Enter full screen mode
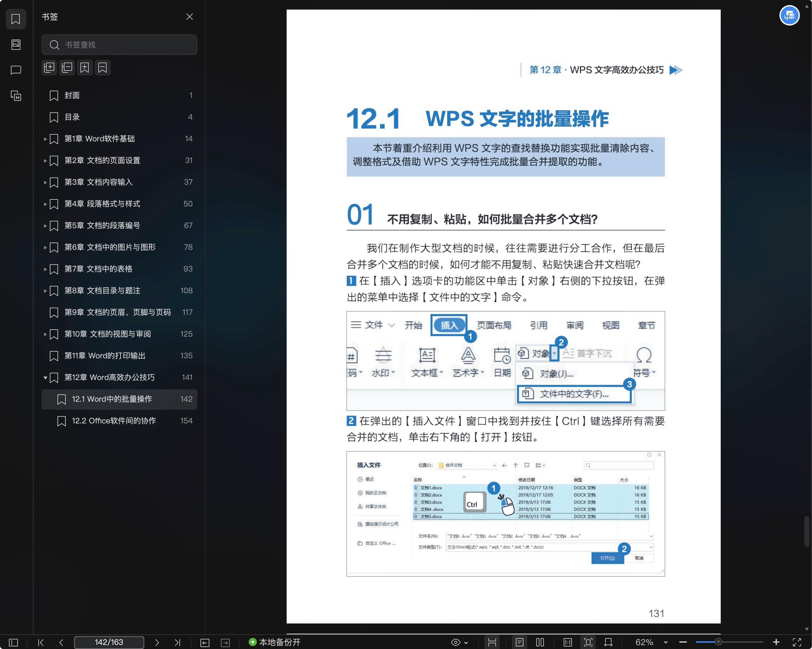This screenshot has height=649, width=812. point(797,643)
